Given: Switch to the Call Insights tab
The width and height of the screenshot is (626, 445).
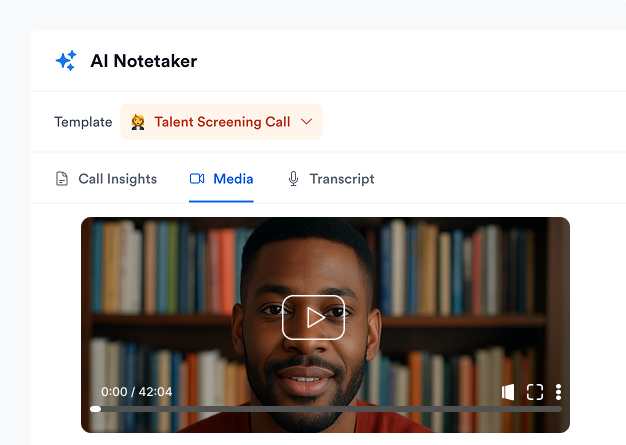Looking at the screenshot, I should (x=106, y=179).
